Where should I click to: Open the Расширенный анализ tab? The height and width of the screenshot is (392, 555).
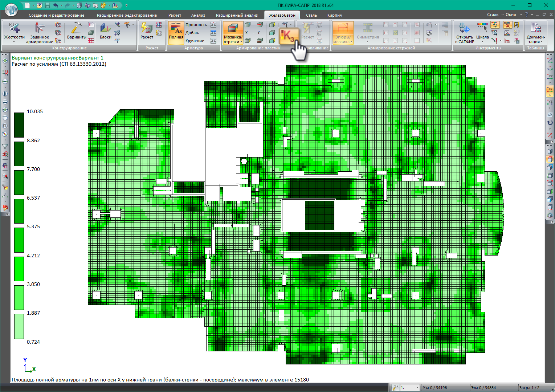point(237,15)
